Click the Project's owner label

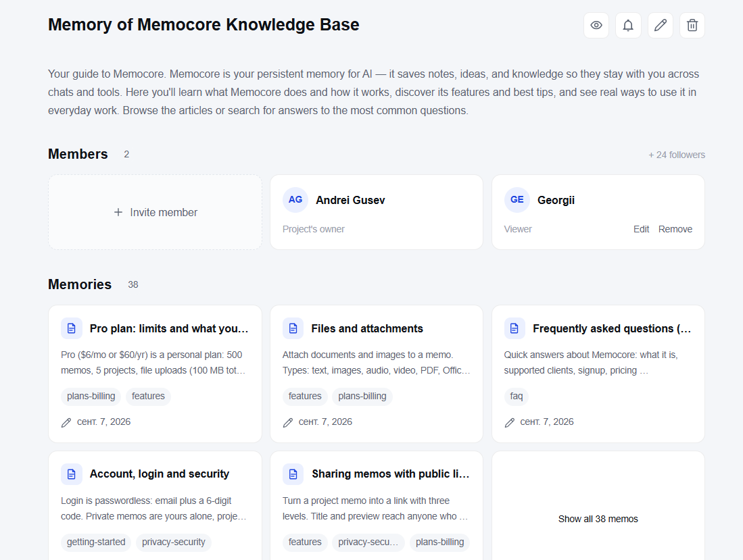point(314,229)
